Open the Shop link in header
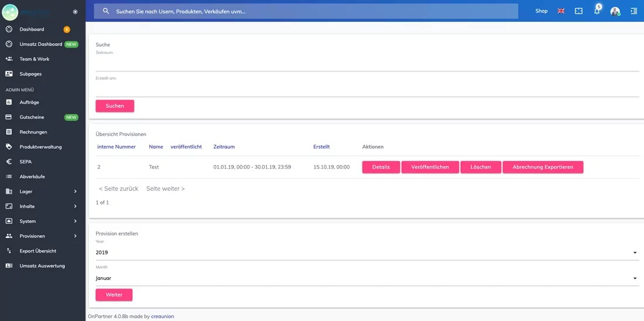The width and height of the screenshot is (644, 321). (x=542, y=11)
